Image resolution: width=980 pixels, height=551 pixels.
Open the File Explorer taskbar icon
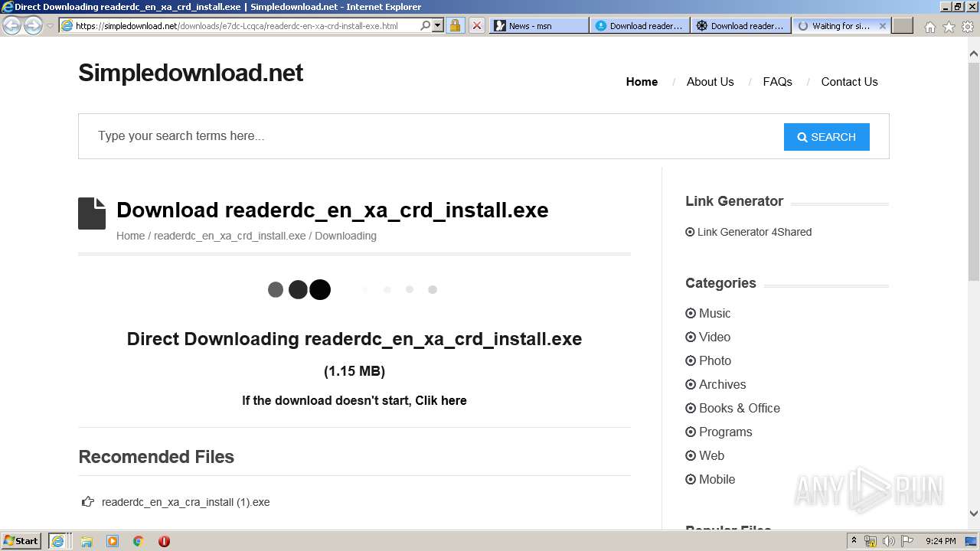[x=87, y=541]
